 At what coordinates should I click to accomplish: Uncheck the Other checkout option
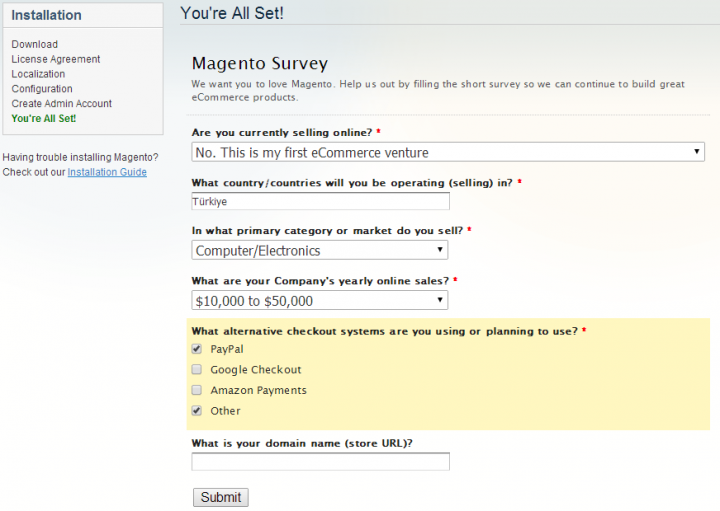(x=197, y=411)
